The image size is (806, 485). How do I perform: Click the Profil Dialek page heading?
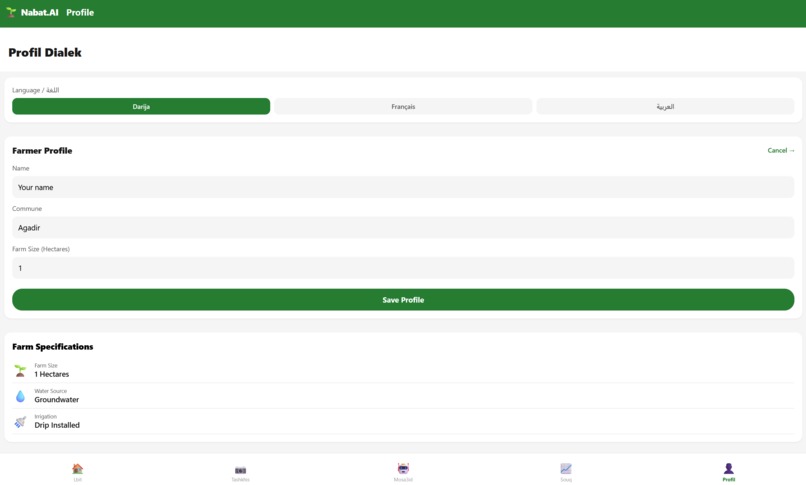(x=45, y=52)
